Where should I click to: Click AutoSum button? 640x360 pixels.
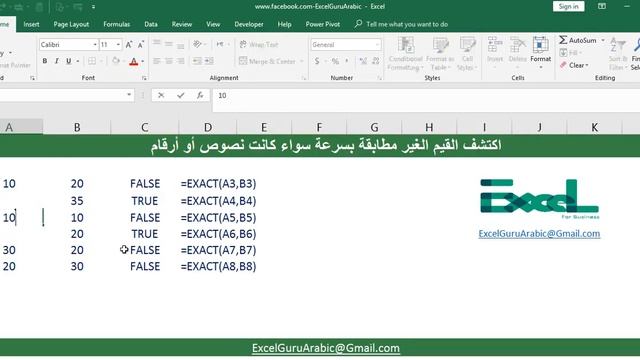[578, 40]
